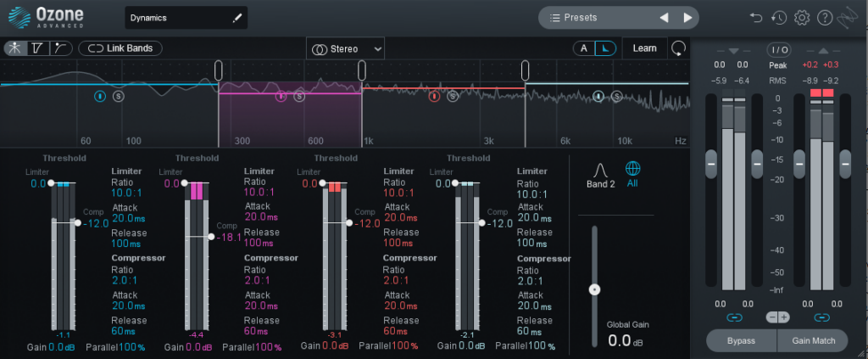This screenshot has width=868, height=359.
Task: Select the gain reduction trace view icon
Action: coord(61,48)
